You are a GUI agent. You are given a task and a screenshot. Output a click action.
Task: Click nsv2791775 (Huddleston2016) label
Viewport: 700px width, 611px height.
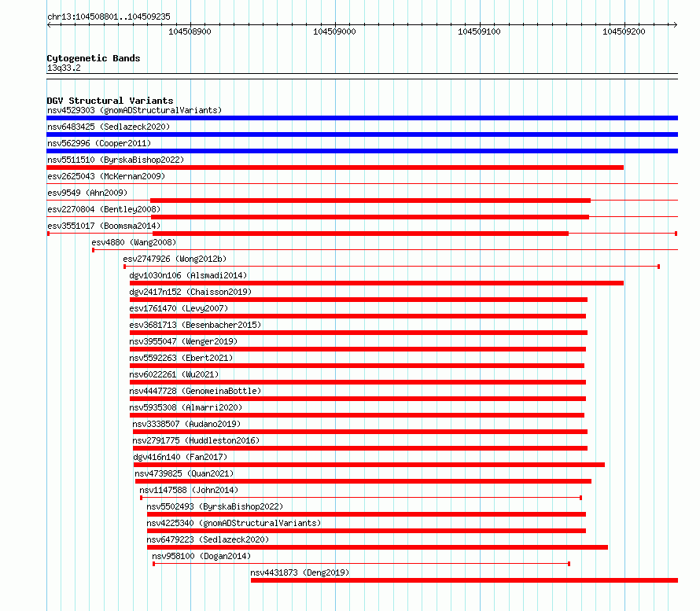[196, 440]
